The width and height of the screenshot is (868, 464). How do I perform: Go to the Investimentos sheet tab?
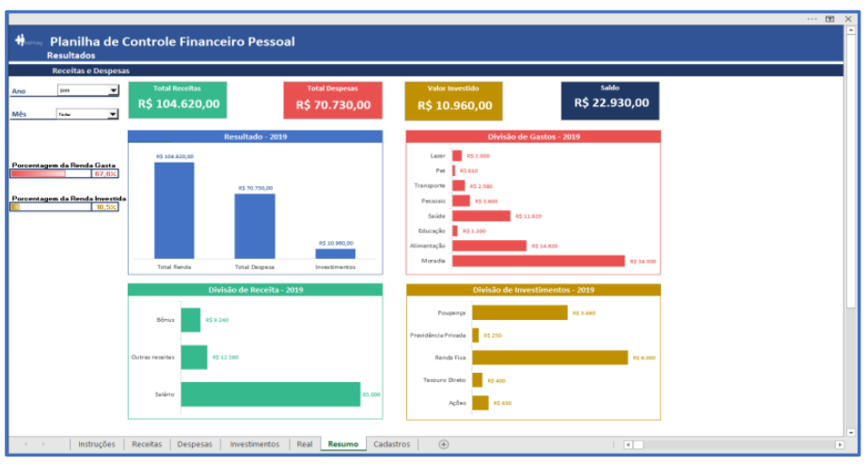tap(255, 444)
